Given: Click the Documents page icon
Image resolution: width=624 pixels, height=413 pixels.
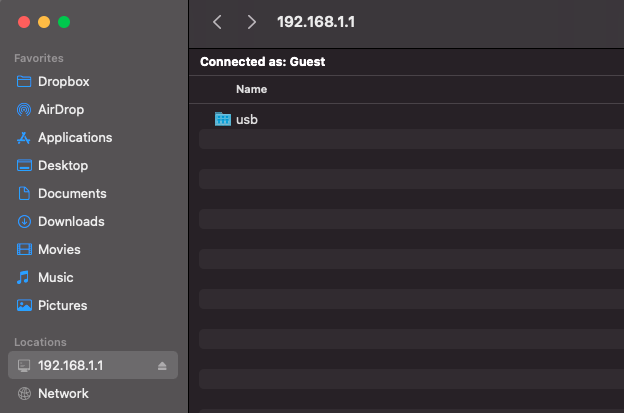Looking at the screenshot, I should tap(24, 193).
